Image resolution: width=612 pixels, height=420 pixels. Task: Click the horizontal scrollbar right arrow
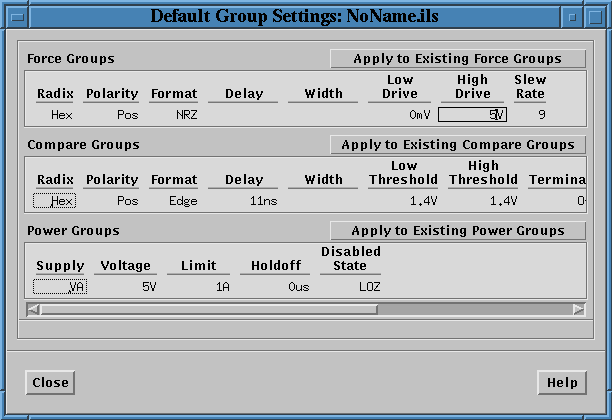(x=579, y=310)
